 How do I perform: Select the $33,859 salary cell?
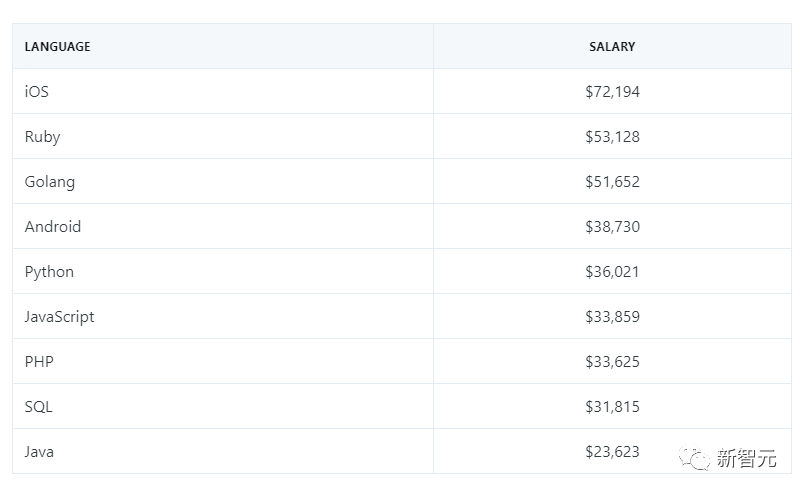[x=612, y=317]
